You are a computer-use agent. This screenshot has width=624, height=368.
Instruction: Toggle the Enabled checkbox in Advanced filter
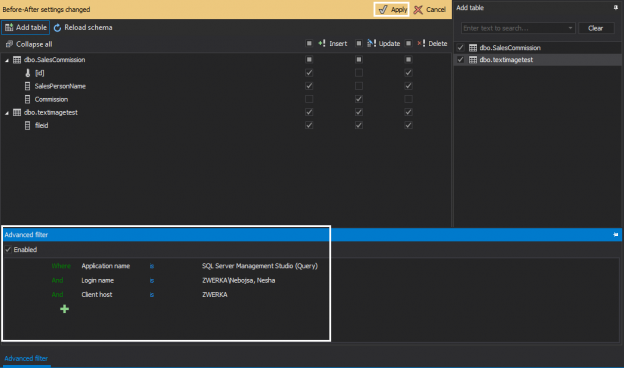8,249
